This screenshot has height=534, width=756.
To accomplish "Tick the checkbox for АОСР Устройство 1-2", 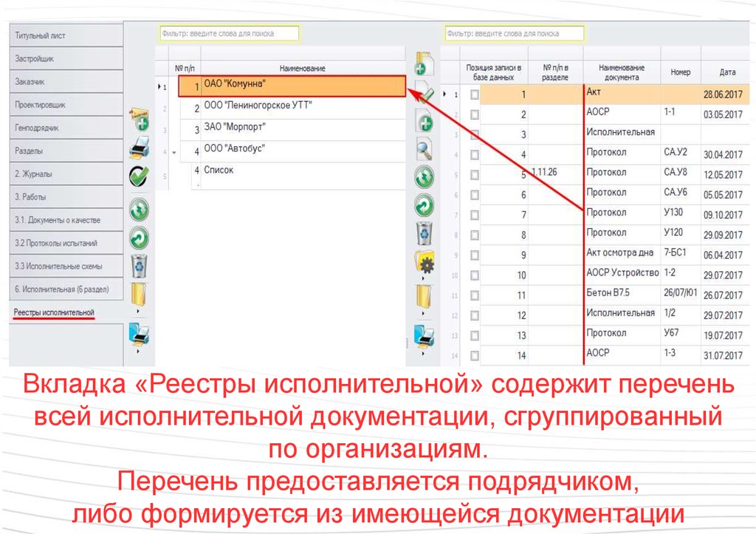I will [x=475, y=275].
